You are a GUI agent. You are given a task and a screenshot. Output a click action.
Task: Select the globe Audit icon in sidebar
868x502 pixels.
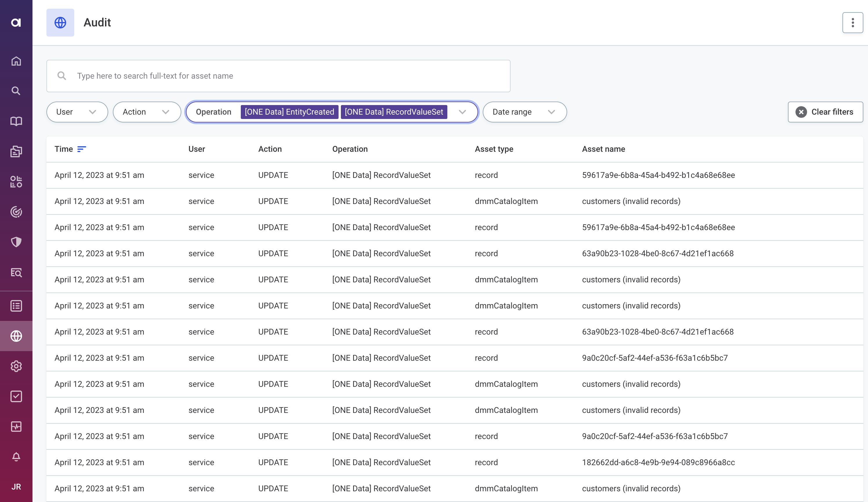point(16,336)
